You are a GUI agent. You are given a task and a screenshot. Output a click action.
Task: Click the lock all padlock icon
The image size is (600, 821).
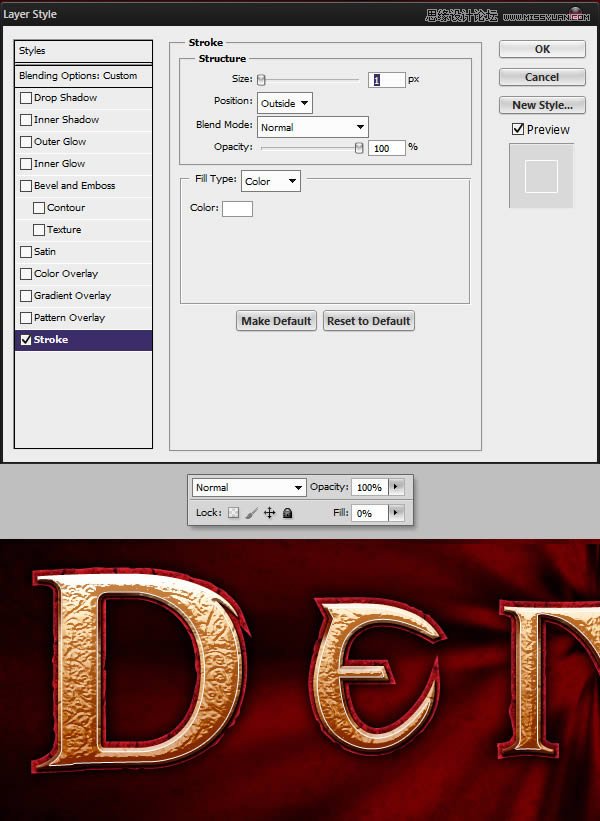pyautogui.click(x=287, y=513)
